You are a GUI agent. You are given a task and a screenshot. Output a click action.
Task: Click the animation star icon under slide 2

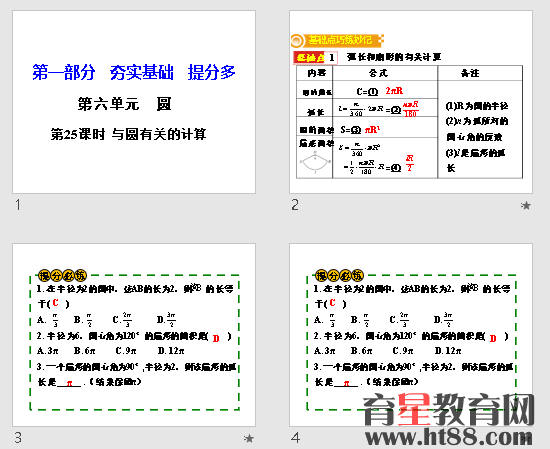click(526, 205)
